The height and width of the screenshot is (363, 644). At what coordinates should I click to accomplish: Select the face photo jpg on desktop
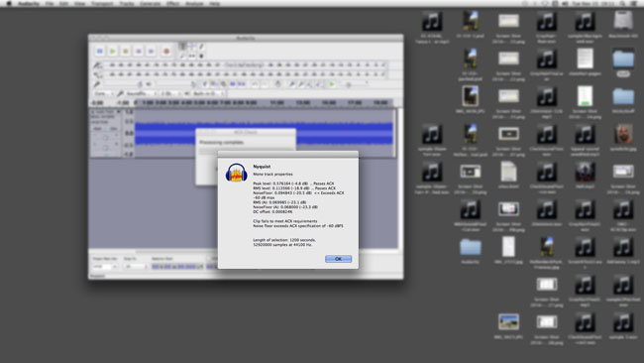[623, 134]
